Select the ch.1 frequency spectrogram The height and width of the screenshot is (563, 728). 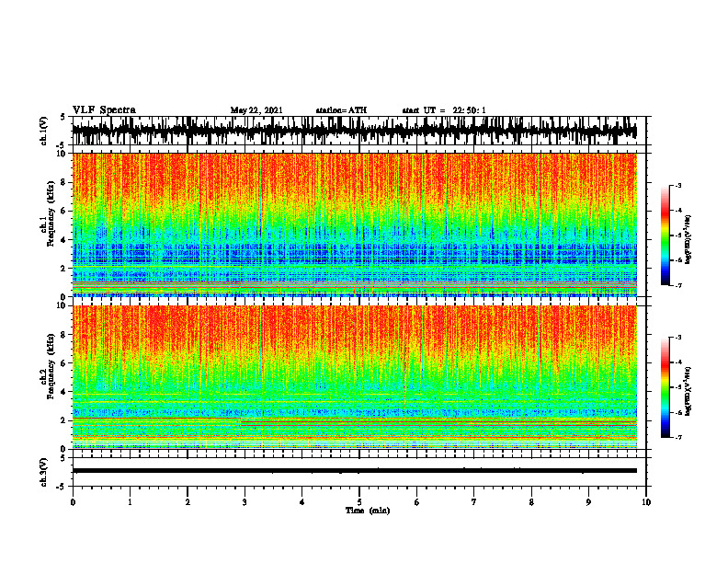coord(355,224)
